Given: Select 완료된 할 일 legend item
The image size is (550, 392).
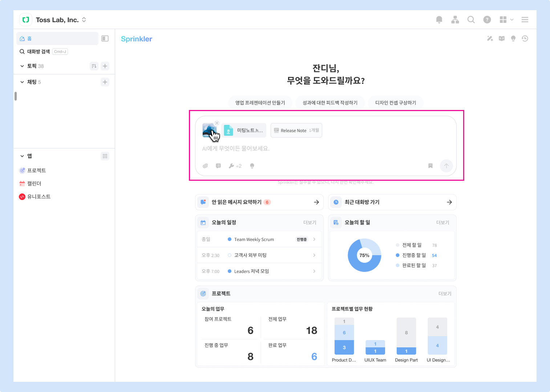Looking at the screenshot, I should click(x=416, y=266).
